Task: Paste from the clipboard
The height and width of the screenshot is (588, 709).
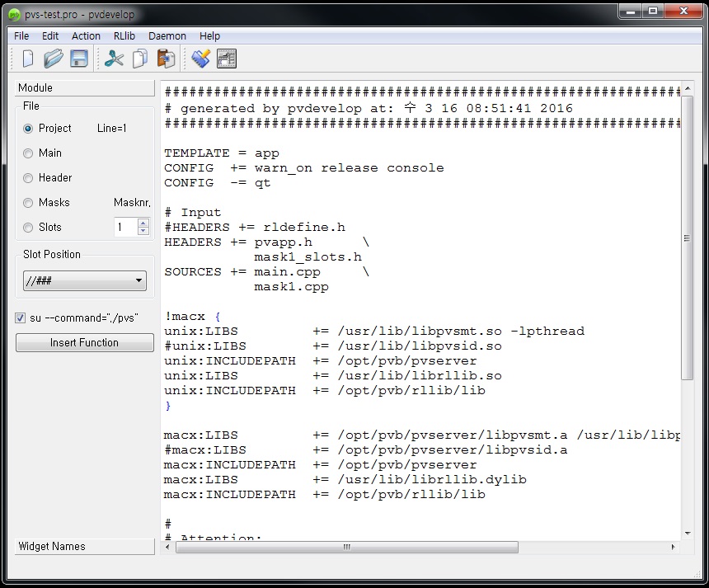Action: [164, 58]
